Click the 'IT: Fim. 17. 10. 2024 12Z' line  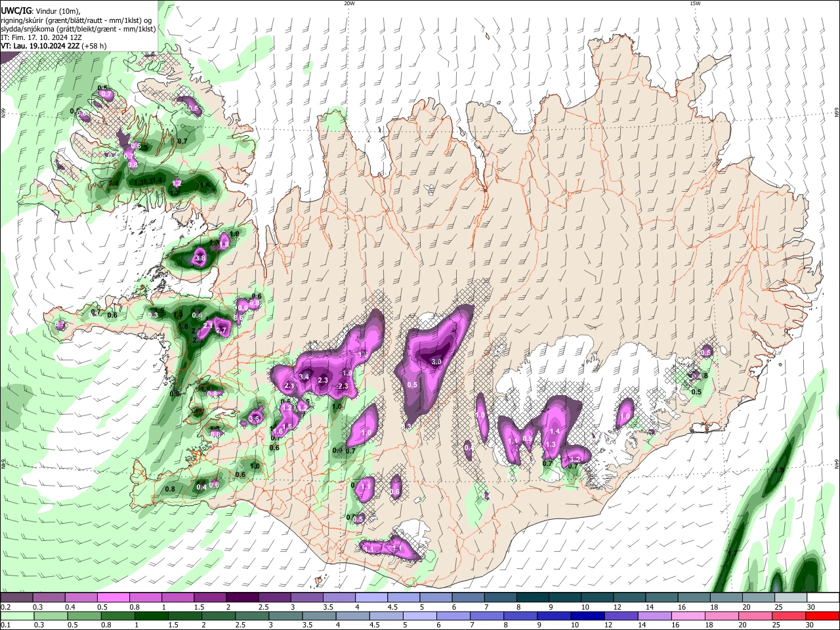tap(41, 37)
